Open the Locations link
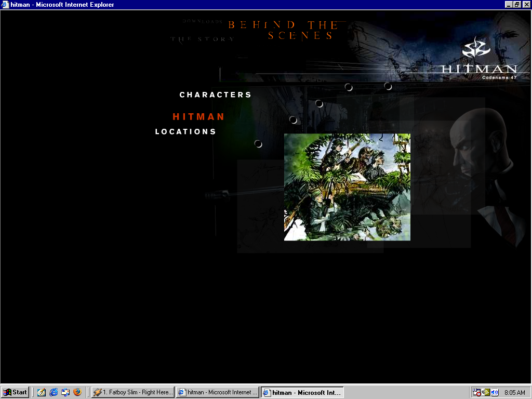Screen dimensions: 532x399 185,131
